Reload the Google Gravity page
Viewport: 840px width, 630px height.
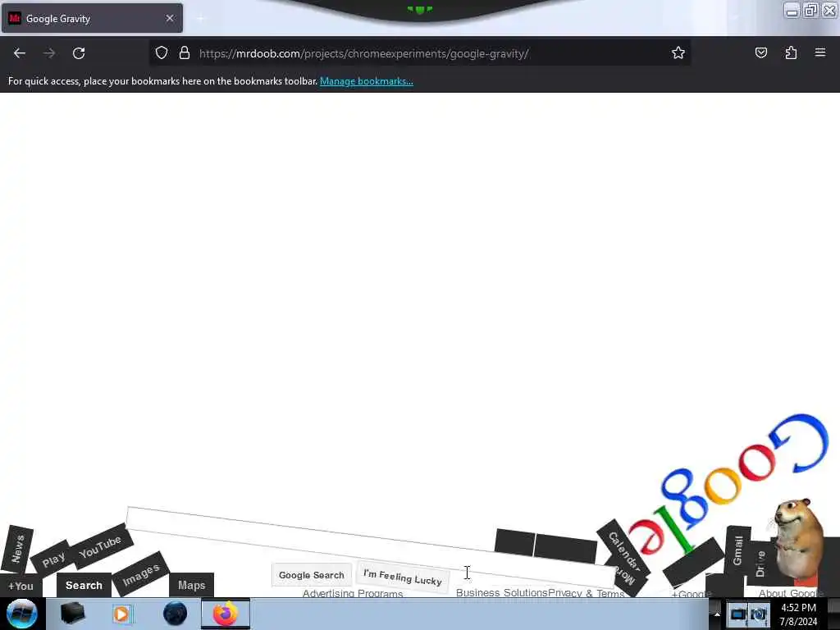[x=79, y=53]
